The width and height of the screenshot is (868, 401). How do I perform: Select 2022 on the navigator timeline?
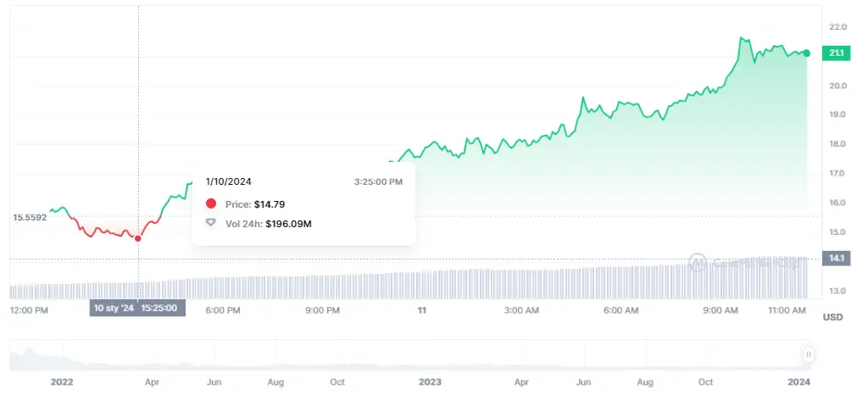(62, 382)
